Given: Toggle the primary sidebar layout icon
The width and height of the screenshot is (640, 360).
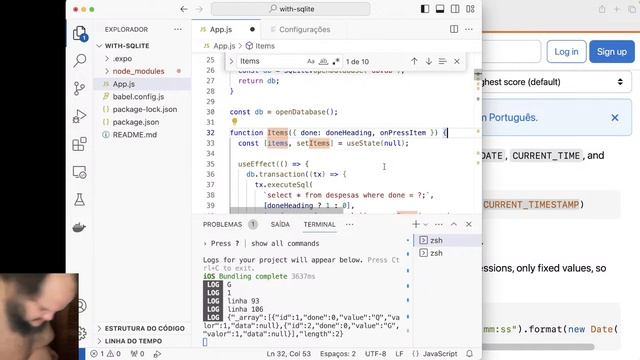Looking at the screenshot, I should coord(425,9).
